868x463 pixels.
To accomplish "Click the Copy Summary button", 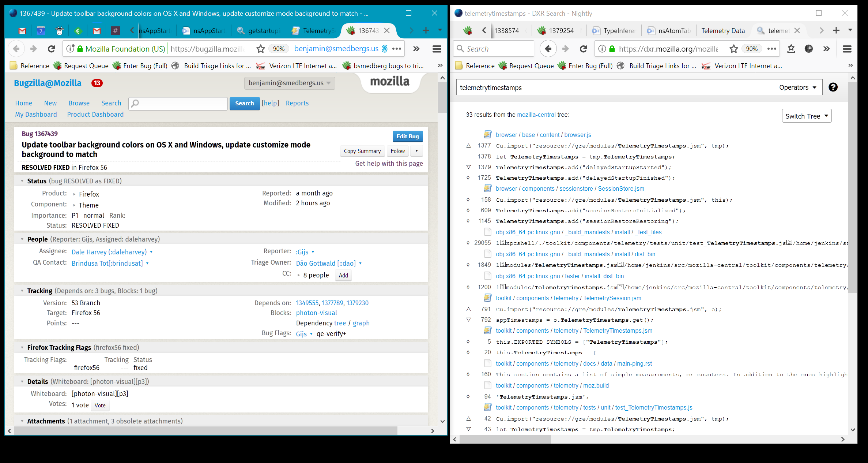I will point(362,151).
